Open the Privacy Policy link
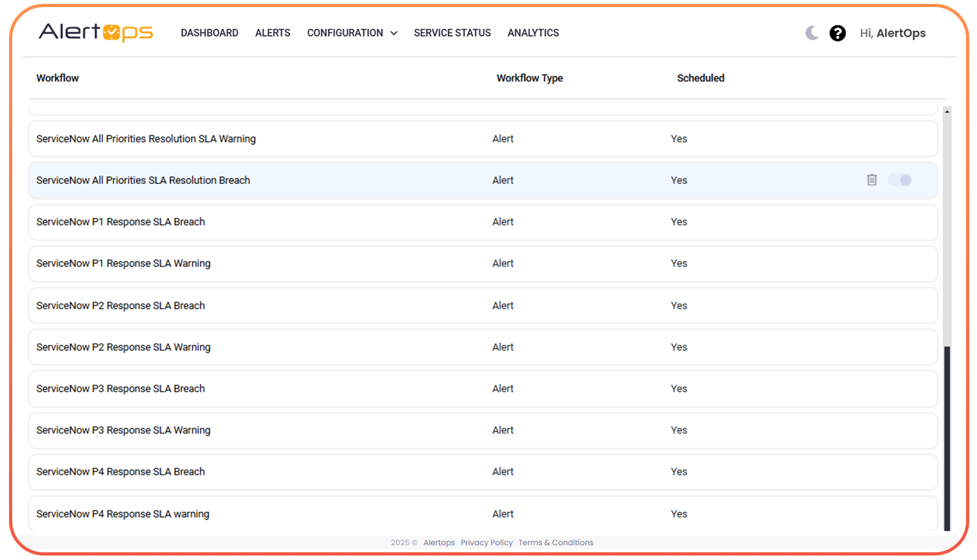Viewport: 977px width, 560px height. 486,542
